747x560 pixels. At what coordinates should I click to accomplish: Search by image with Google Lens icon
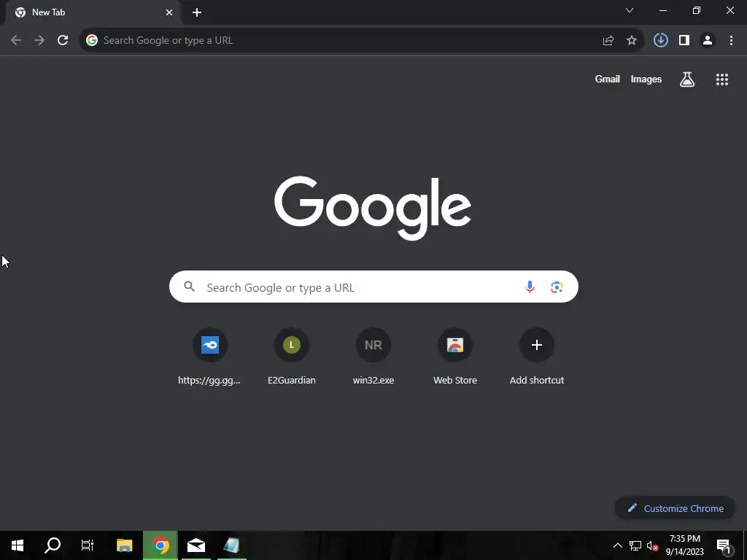557,287
